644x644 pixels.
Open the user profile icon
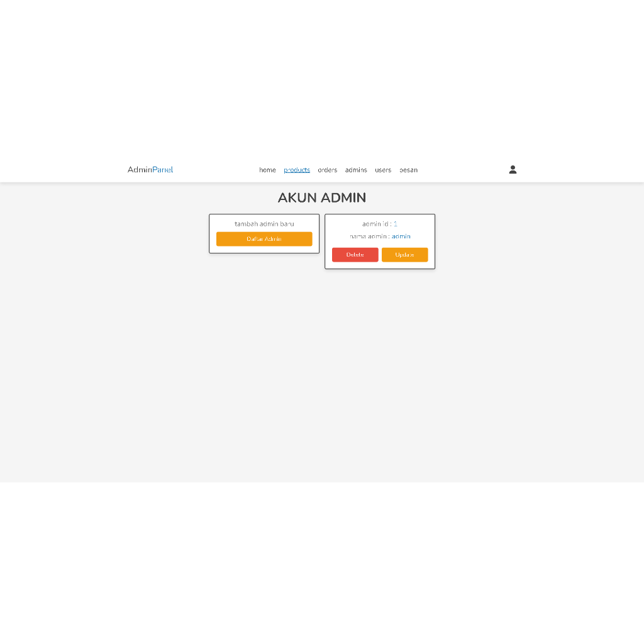(x=513, y=170)
